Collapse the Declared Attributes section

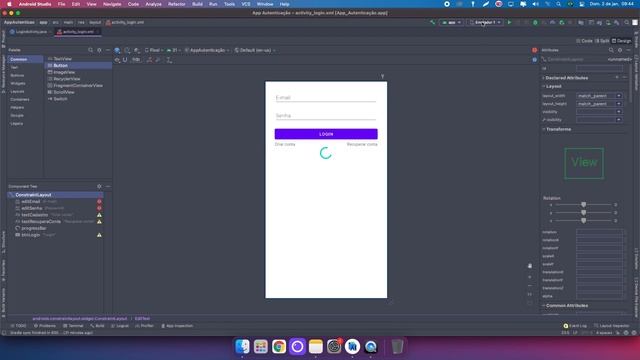coord(566,78)
